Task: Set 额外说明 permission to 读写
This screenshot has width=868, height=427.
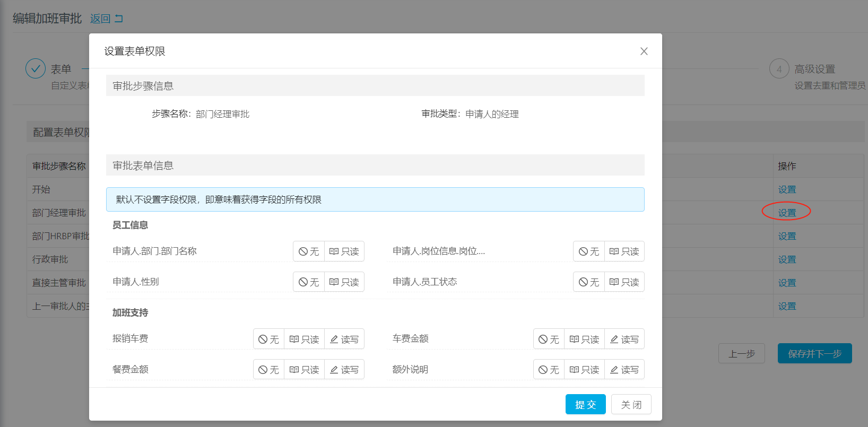Action: click(x=624, y=370)
